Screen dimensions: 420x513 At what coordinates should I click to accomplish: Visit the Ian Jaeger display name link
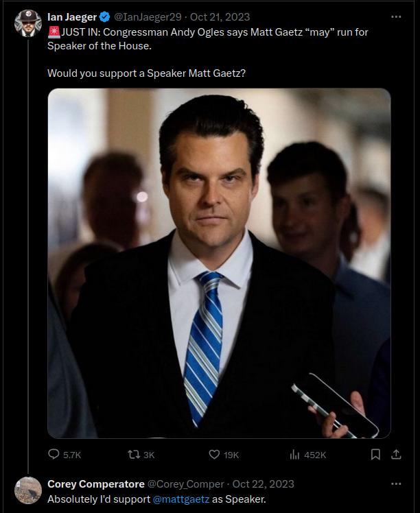71,17
